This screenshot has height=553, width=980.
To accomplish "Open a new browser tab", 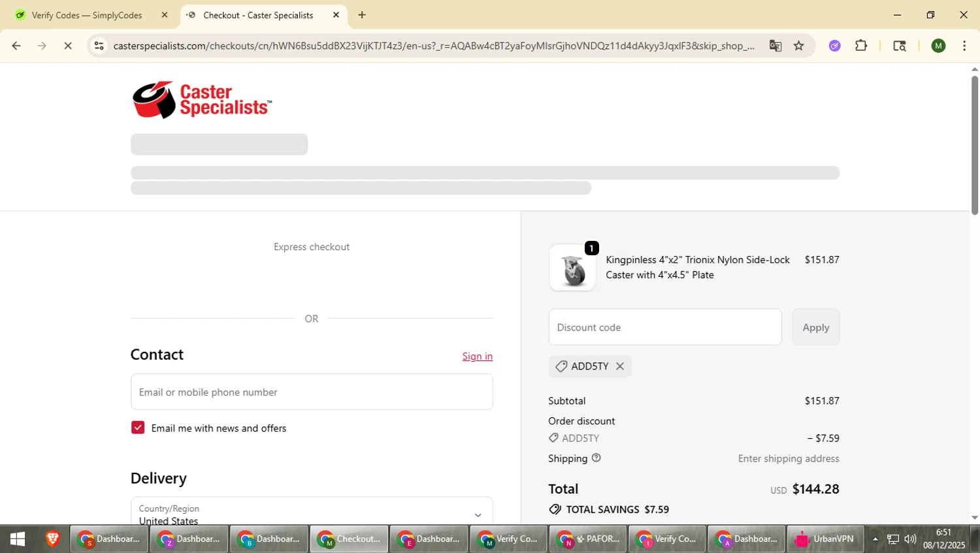I will point(362,15).
